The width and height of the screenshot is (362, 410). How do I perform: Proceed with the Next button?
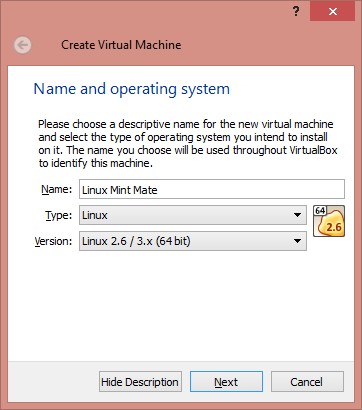[226, 382]
